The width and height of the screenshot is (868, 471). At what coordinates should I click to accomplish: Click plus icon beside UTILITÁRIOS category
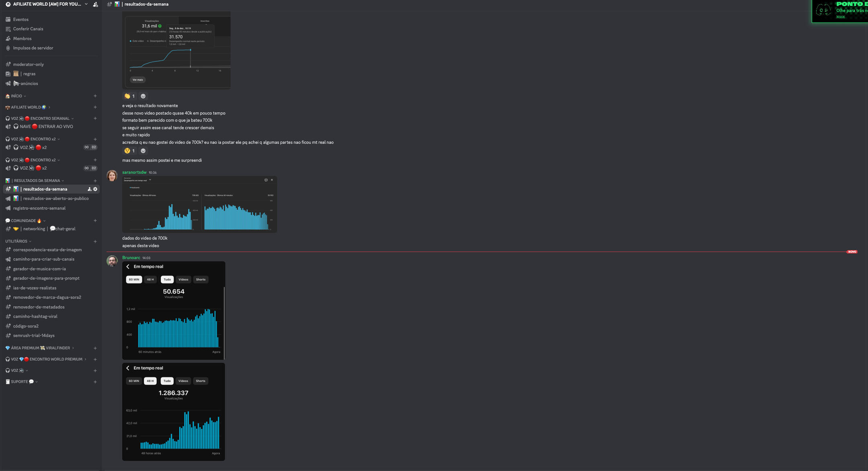tap(95, 241)
